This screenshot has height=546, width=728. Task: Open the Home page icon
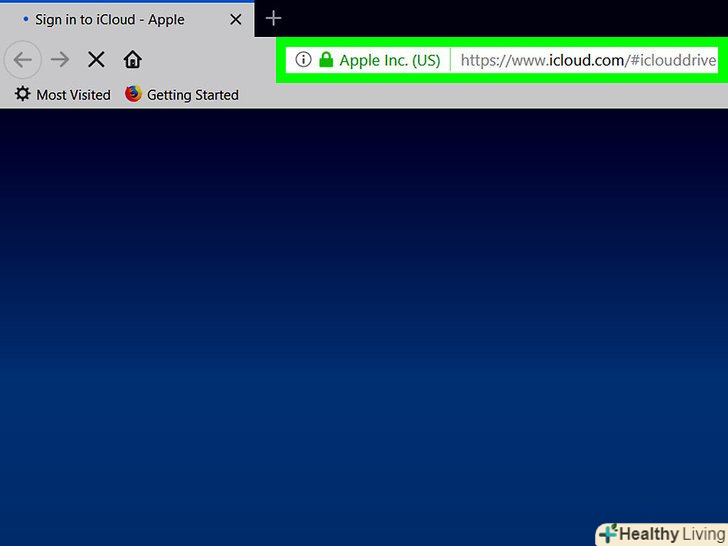point(132,59)
